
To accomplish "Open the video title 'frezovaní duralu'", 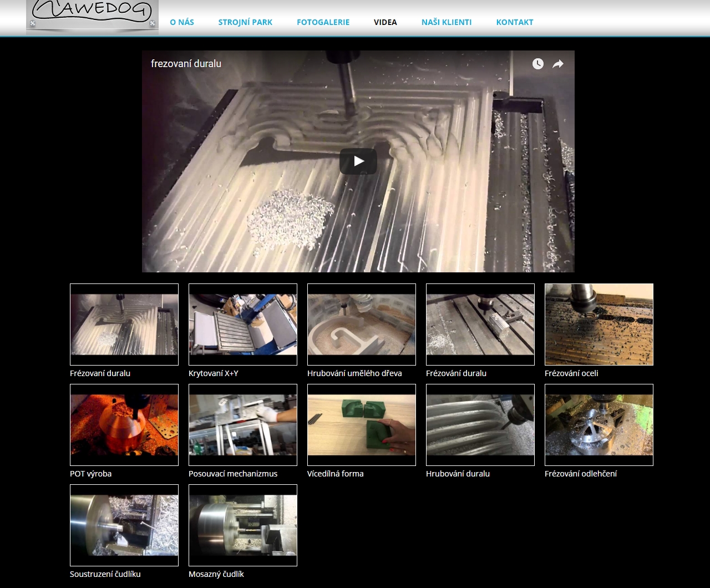I will click(x=186, y=64).
